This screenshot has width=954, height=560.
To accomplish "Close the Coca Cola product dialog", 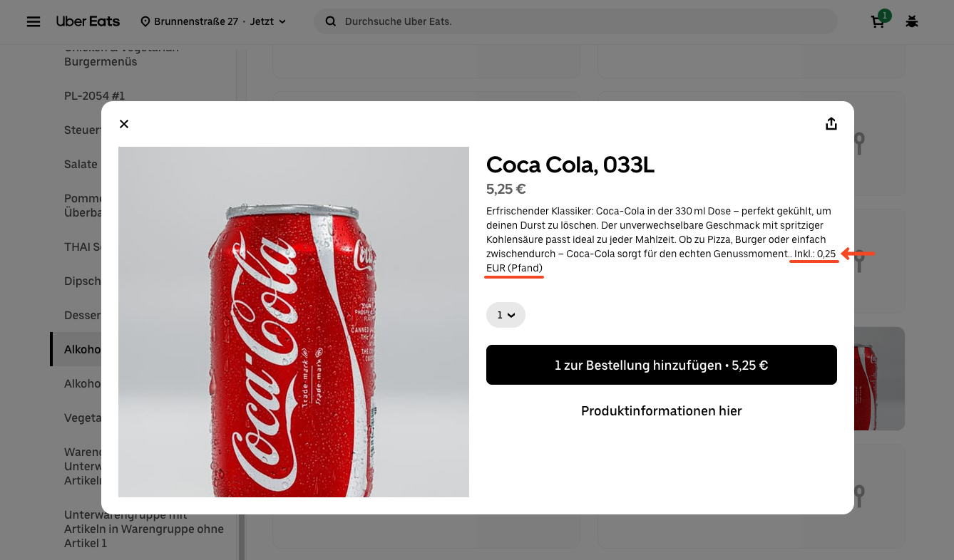I will point(124,124).
